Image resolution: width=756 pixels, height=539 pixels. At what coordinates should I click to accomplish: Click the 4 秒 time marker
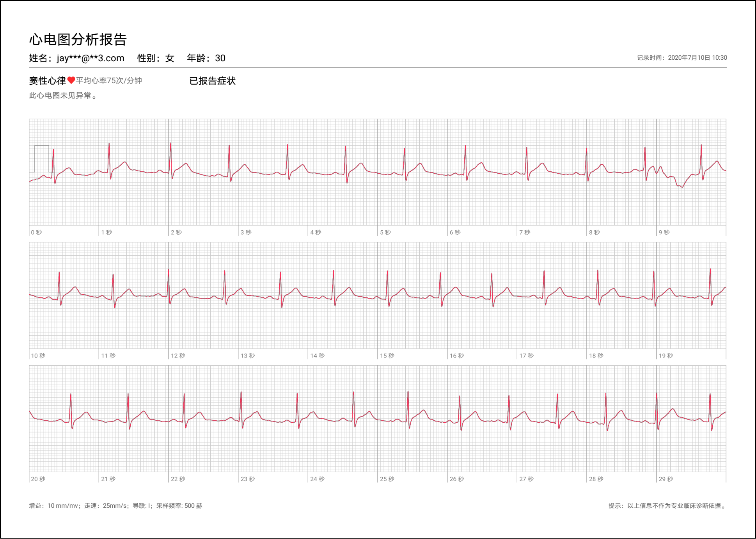pos(316,232)
